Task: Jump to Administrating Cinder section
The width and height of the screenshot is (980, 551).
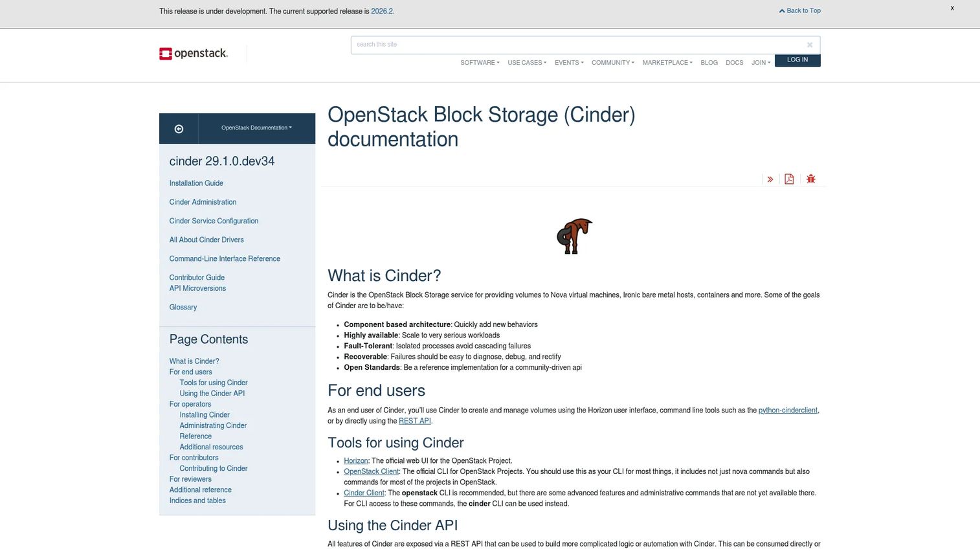Action: click(213, 425)
